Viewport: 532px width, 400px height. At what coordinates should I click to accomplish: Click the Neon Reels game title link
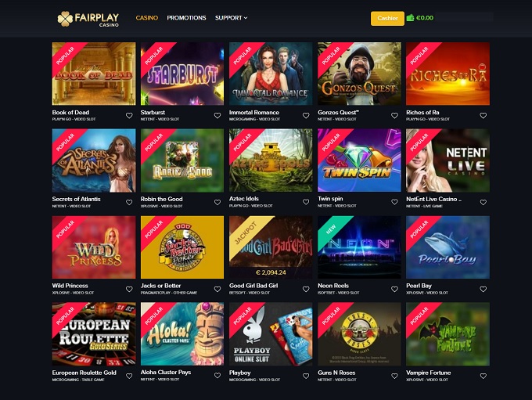(333, 286)
